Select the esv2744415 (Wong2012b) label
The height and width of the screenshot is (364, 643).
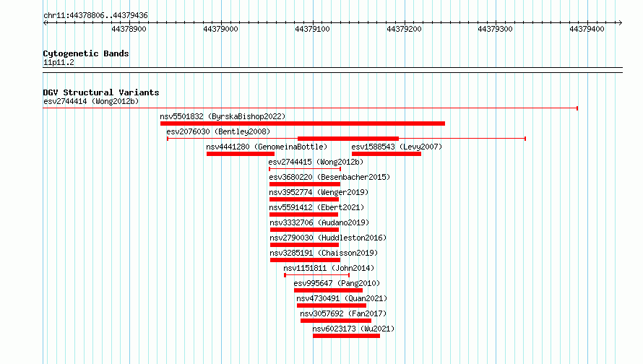click(x=316, y=162)
